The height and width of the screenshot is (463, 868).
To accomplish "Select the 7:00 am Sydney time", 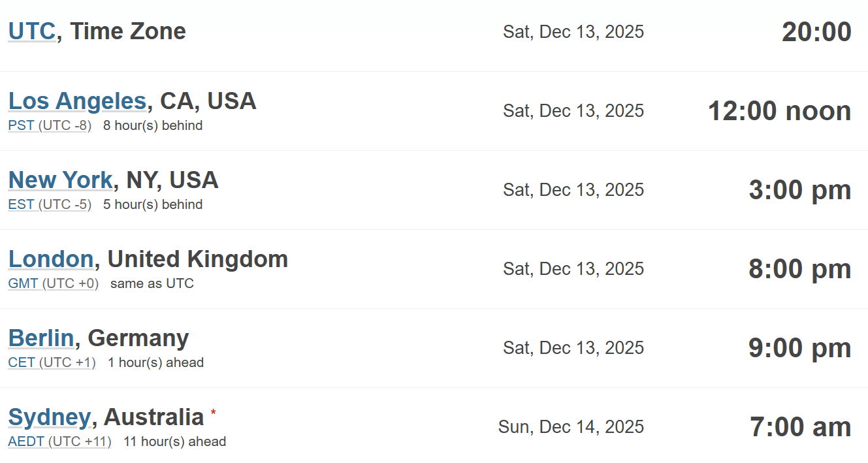I will coord(800,427).
